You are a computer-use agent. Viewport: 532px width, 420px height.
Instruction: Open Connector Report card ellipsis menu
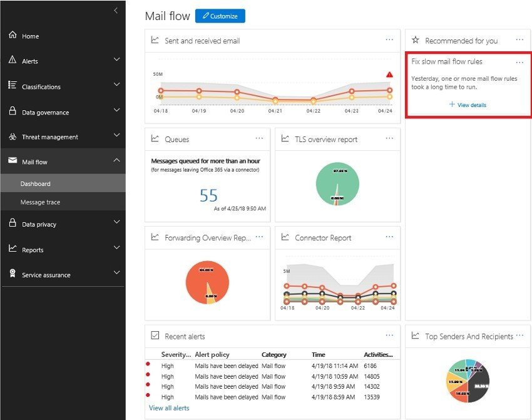tap(389, 237)
